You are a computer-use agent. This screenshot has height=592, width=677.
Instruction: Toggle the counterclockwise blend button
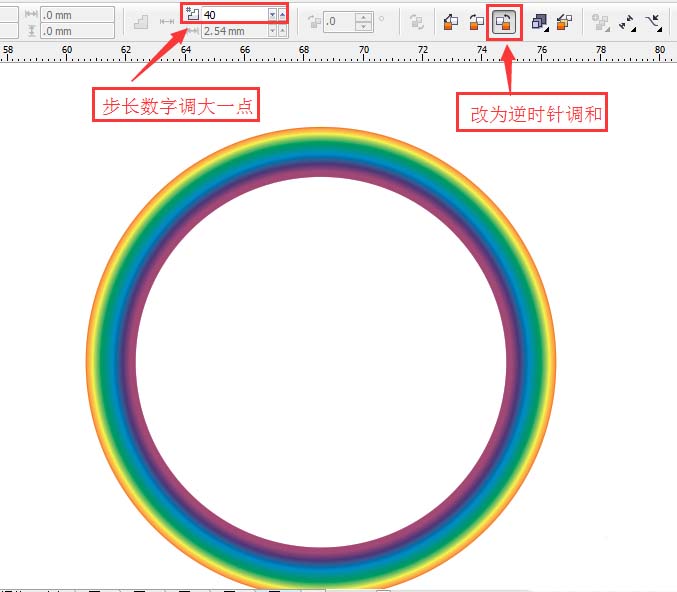click(x=504, y=22)
